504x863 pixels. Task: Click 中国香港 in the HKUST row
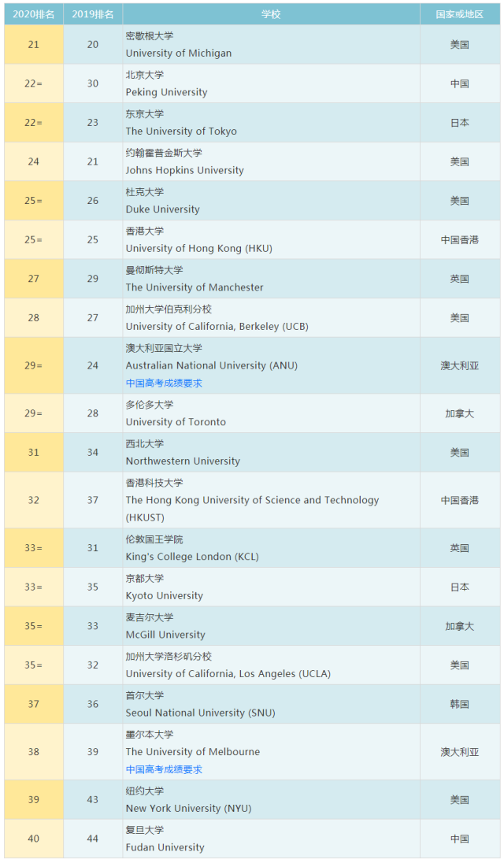coord(460,500)
